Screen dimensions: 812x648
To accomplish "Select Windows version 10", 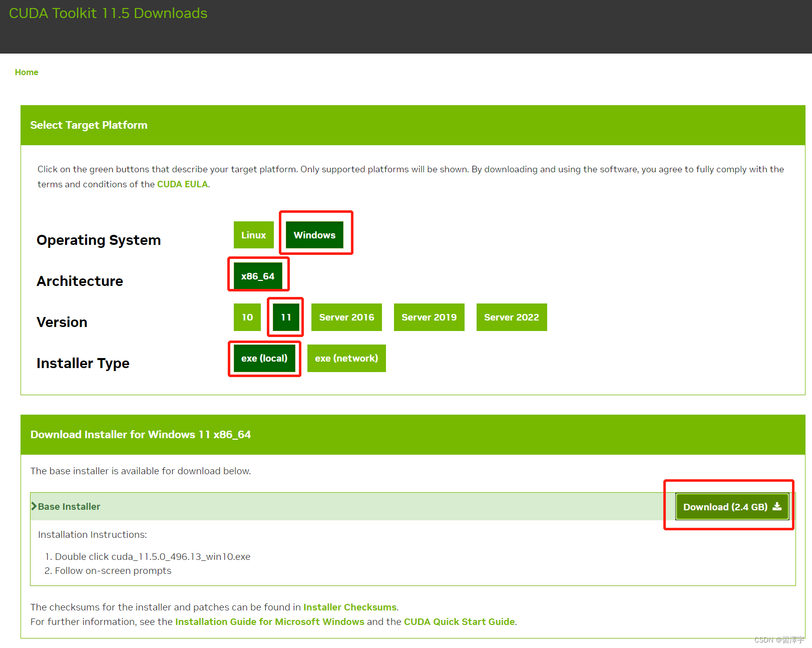I will (x=247, y=317).
